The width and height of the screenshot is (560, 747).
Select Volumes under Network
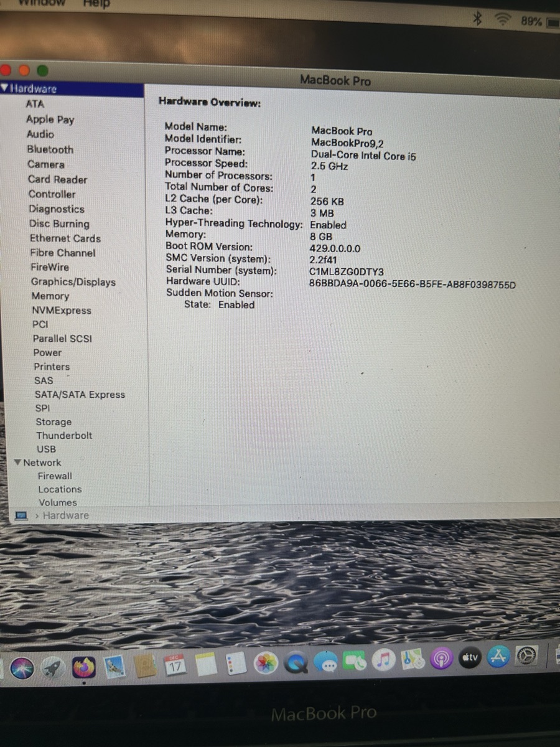click(58, 502)
